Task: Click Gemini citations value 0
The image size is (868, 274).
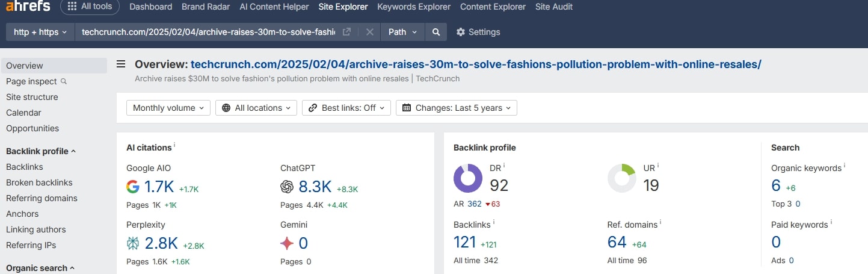Action: tap(303, 243)
